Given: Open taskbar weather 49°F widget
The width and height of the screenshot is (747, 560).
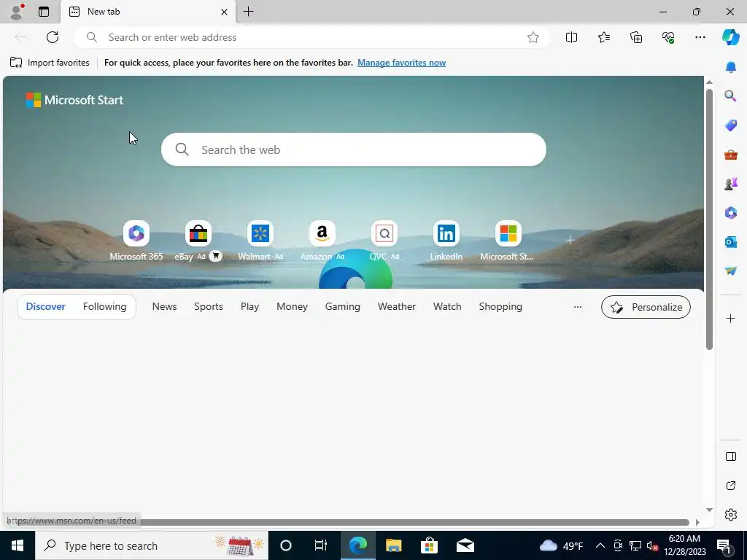Looking at the screenshot, I should click(561, 545).
